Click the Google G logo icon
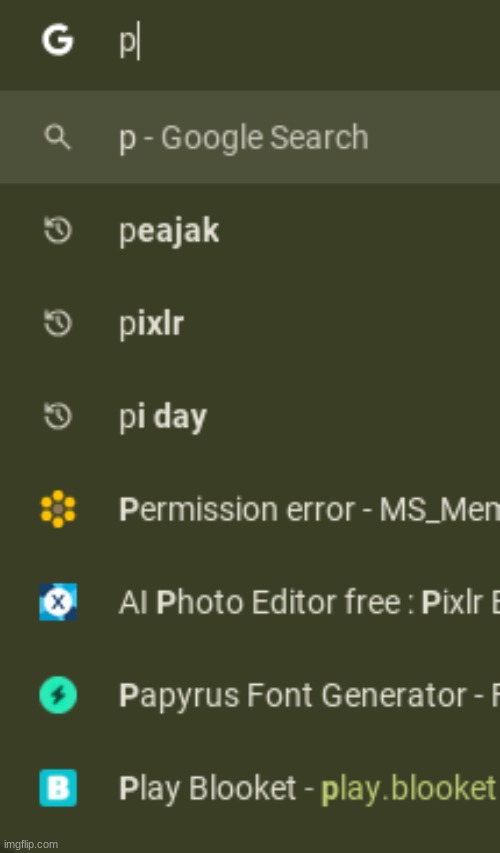Image resolution: width=500 pixels, height=853 pixels. (58, 40)
